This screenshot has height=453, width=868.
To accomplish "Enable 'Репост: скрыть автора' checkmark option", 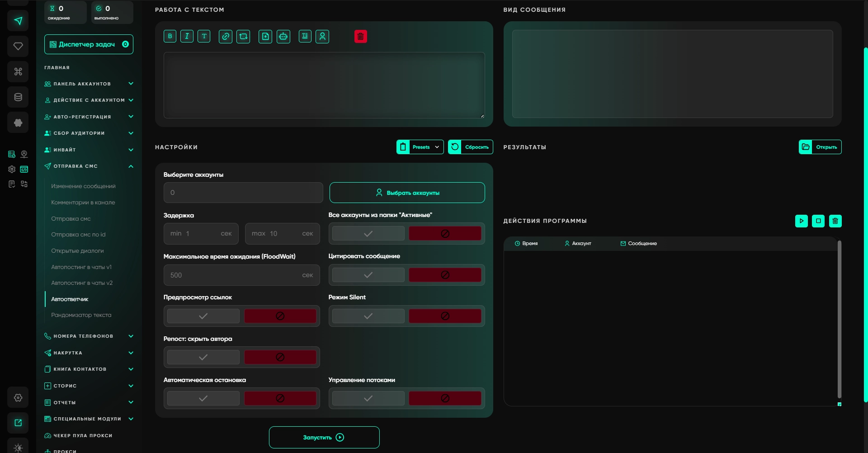I will [203, 357].
